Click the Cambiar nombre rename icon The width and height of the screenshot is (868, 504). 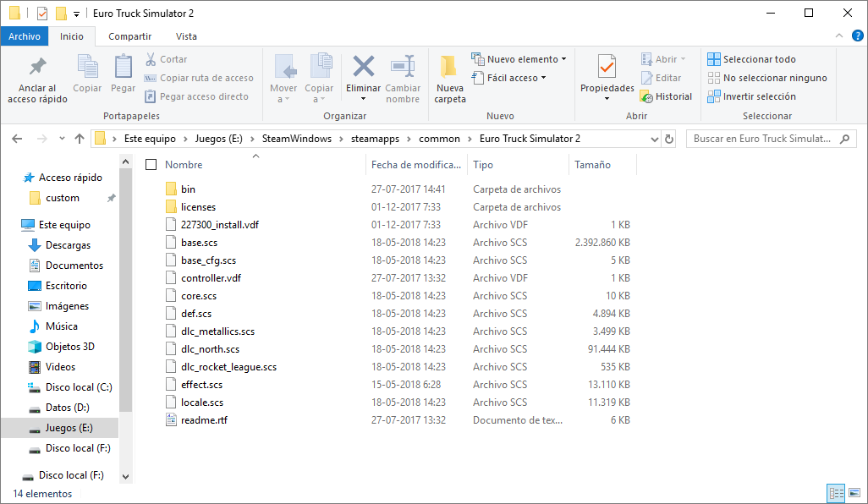(403, 67)
